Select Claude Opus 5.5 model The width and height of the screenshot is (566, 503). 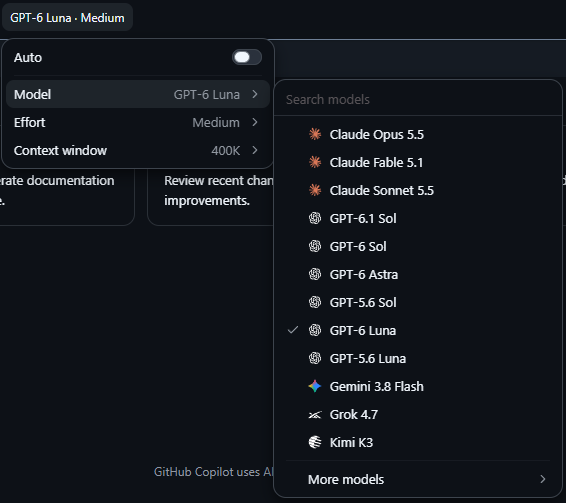click(418, 134)
